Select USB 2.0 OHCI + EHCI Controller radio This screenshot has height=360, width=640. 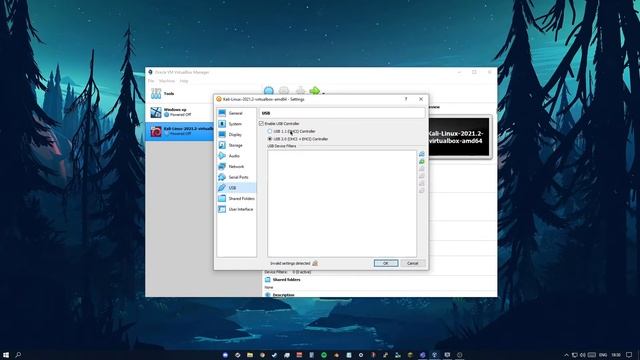pyautogui.click(x=270, y=139)
